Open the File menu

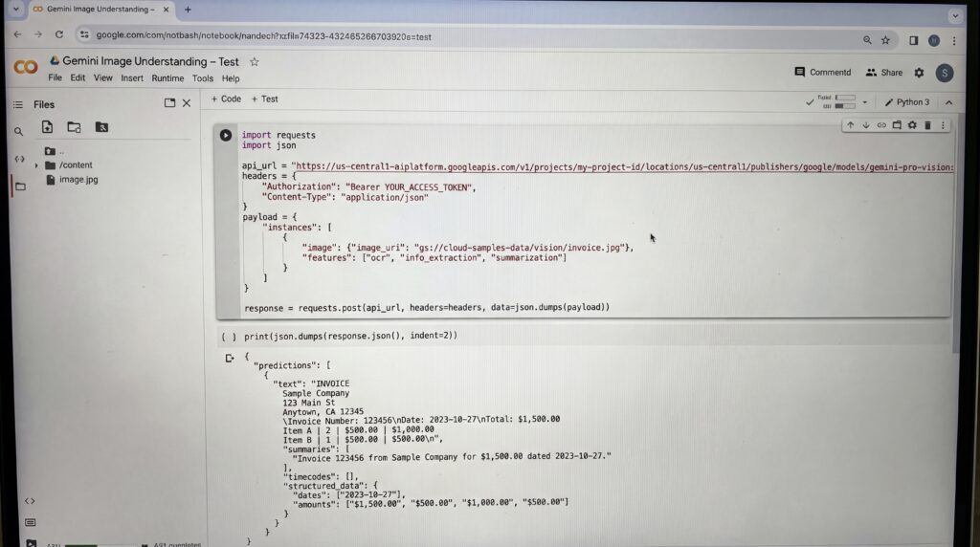tap(55, 78)
